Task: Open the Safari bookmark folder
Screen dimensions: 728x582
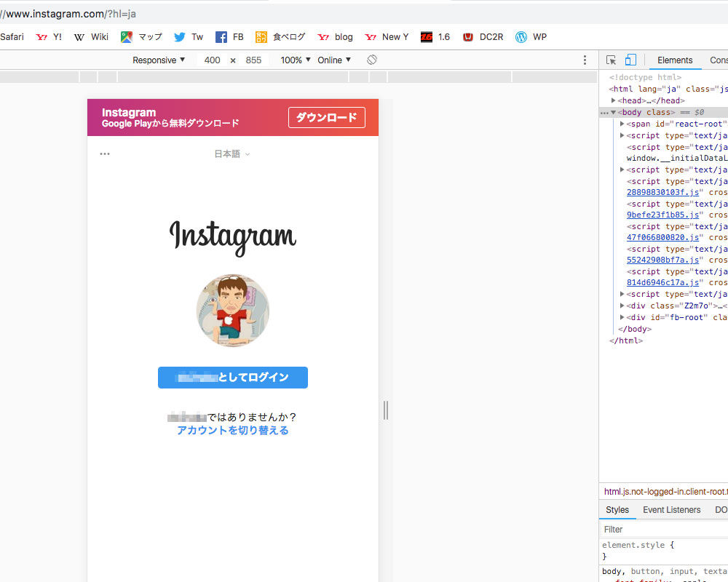Action: (12, 37)
